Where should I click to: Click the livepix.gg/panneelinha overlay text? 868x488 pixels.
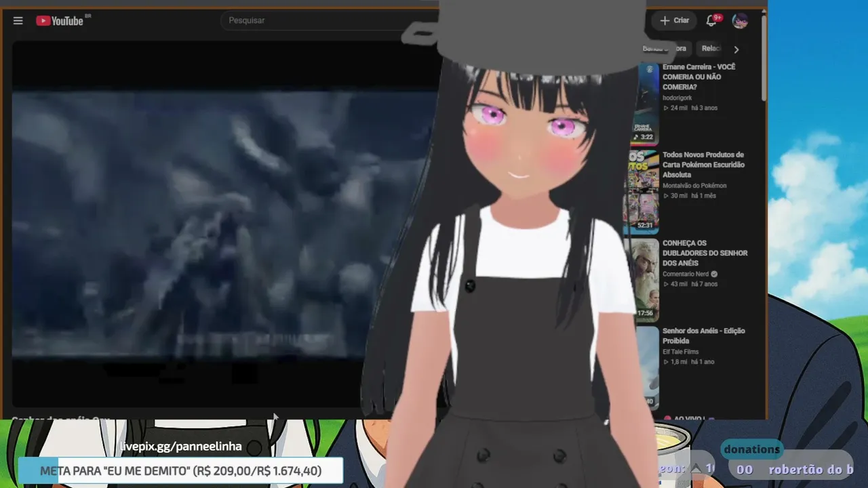click(180, 447)
